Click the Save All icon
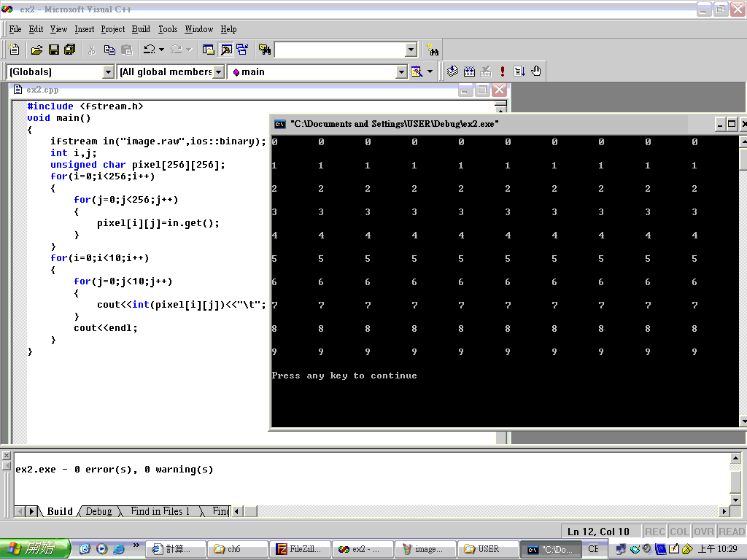The image size is (747, 560). (x=70, y=50)
